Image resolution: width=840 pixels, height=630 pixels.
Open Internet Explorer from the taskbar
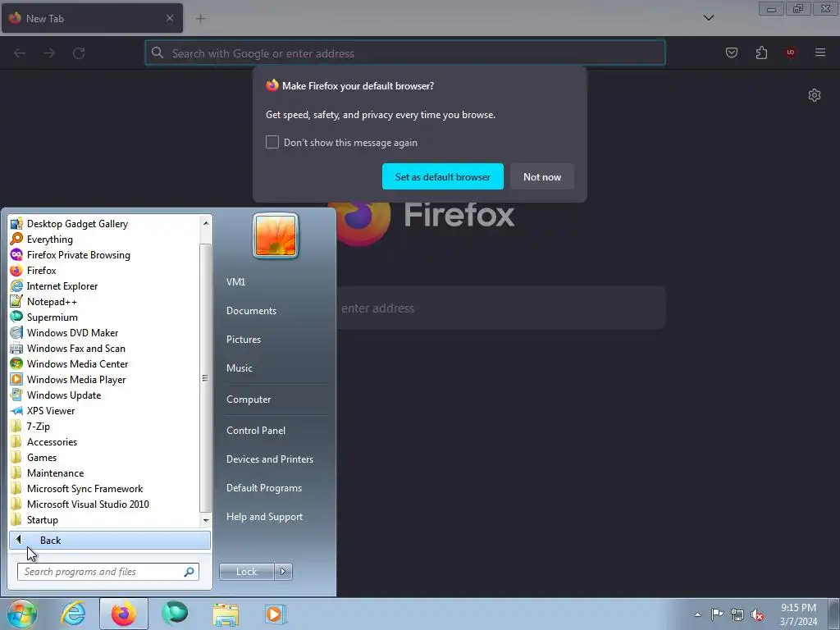pyautogui.click(x=73, y=614)
